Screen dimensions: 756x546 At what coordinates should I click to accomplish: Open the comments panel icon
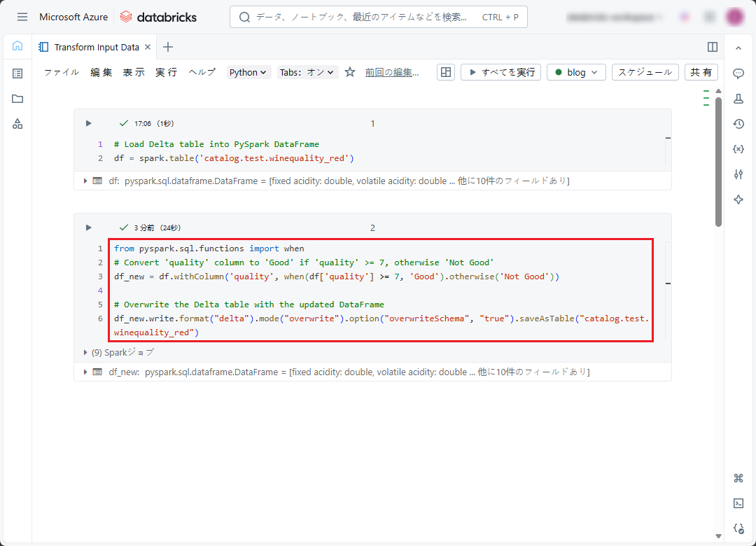tap(738, 73)
